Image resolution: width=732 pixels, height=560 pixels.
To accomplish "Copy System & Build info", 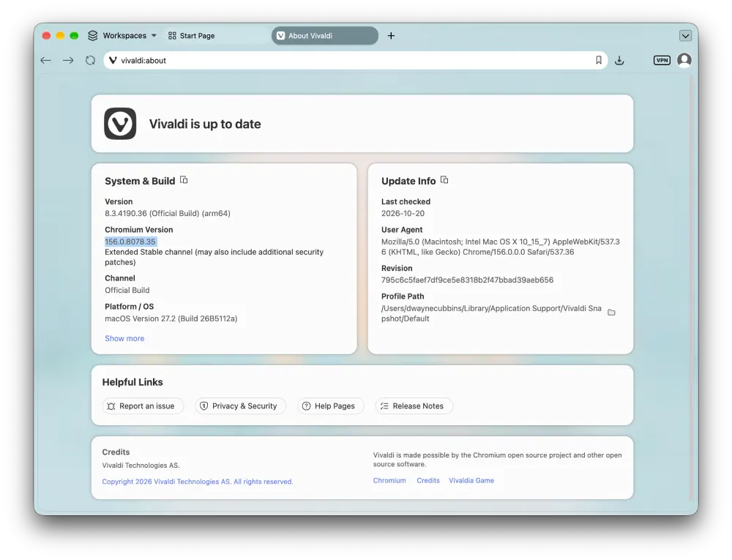I will coord(184,180).
